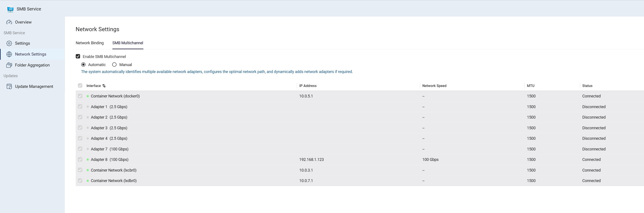Click the IP Address column header
Viewport: 644px width, 213px height.
tap(308, 86)
